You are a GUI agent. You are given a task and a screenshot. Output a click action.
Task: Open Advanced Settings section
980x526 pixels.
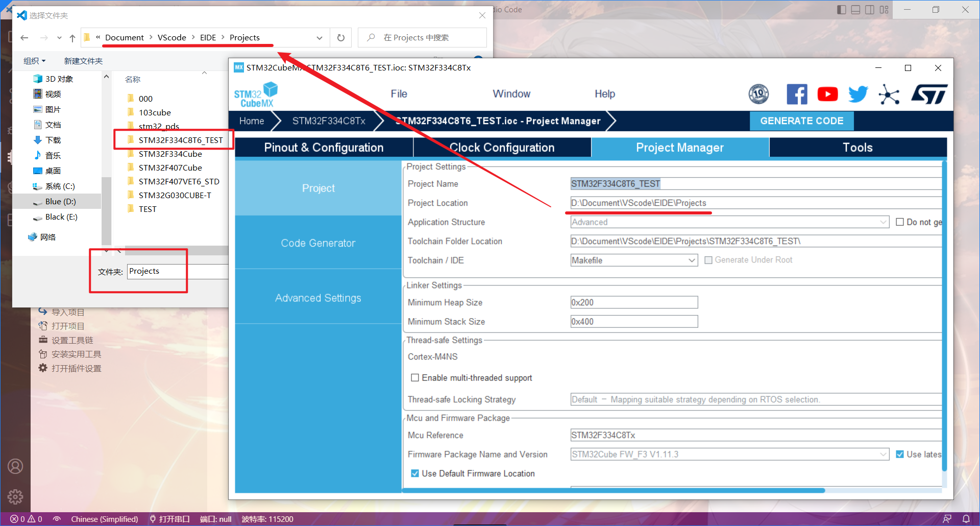[x=318, y=298]
